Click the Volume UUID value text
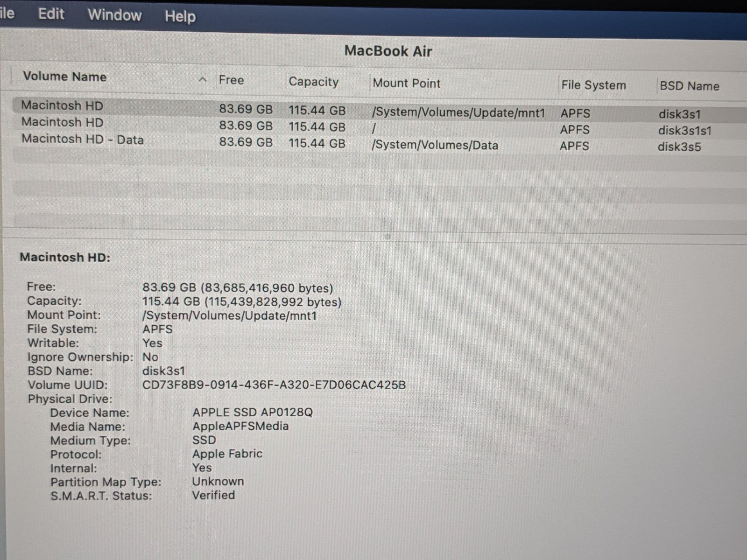747x560 pixels. 274,385
